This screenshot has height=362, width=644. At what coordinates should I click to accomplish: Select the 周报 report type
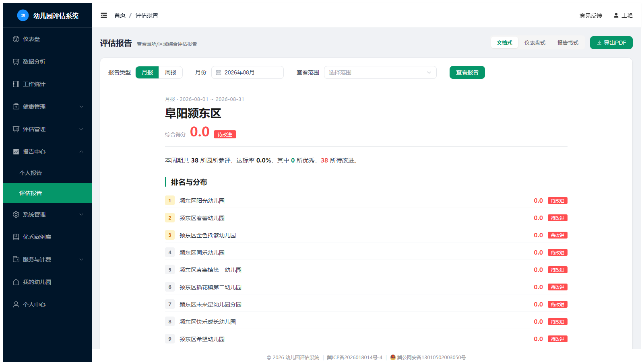coord(171,72)
